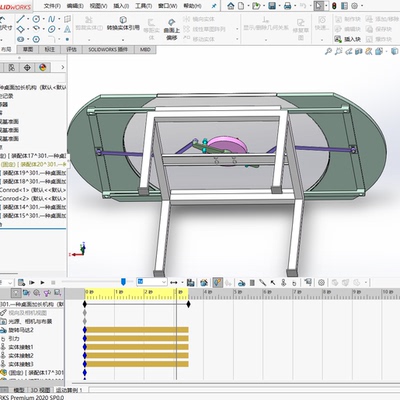Toggle the Autokey button
The image size is (400, 400).
click(x=218, y=283)
